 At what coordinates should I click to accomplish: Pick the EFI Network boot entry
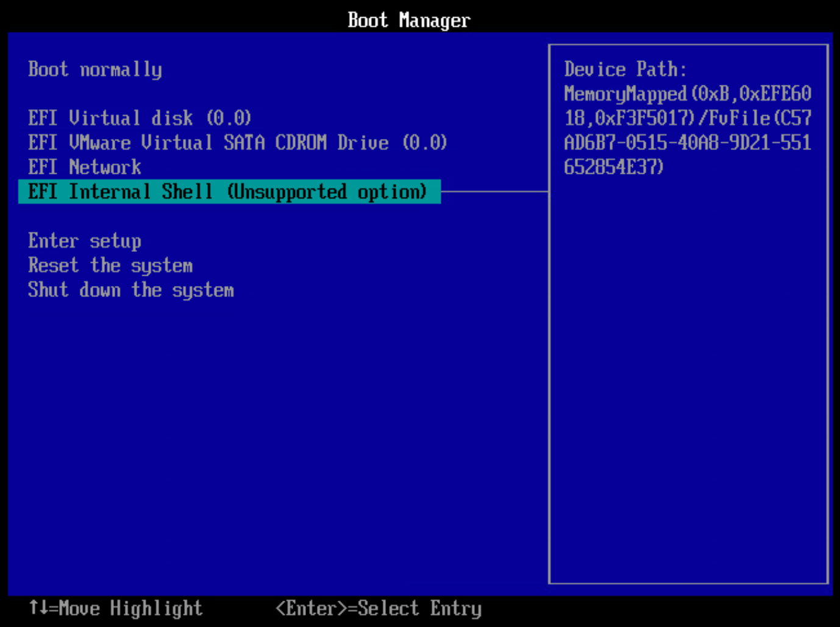(x=85, y=167)
